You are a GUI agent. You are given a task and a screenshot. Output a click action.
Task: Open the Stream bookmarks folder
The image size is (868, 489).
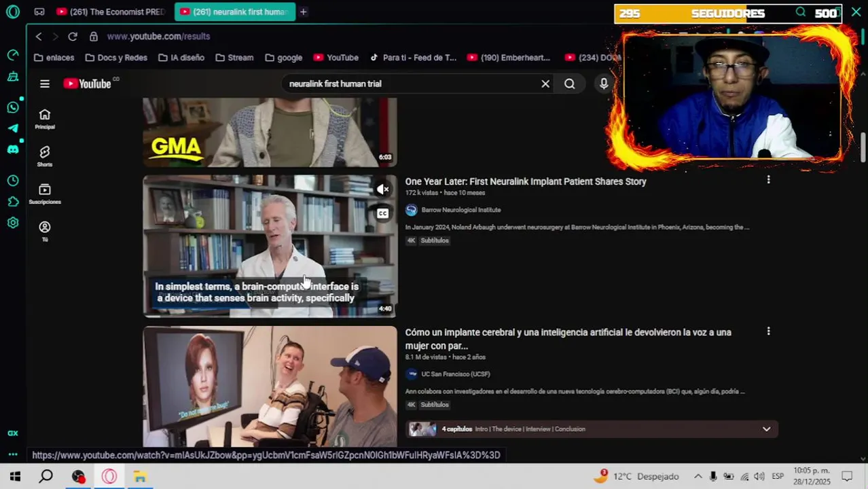(234, 58)
